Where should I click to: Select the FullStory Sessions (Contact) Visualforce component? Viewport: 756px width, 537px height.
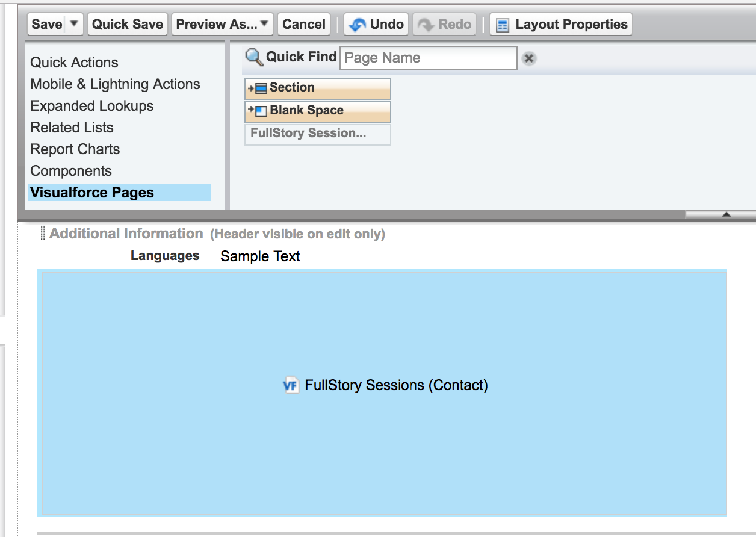[x=382, y=392]
